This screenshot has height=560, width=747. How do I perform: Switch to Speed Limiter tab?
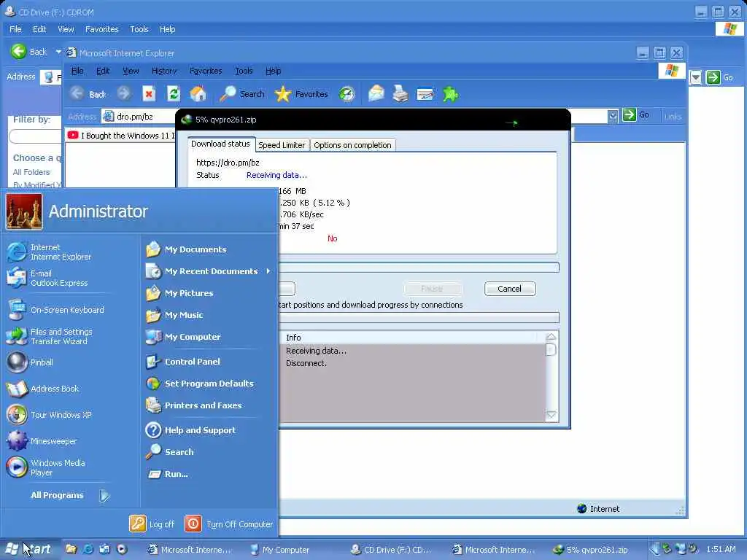click(x=282, y=145)
